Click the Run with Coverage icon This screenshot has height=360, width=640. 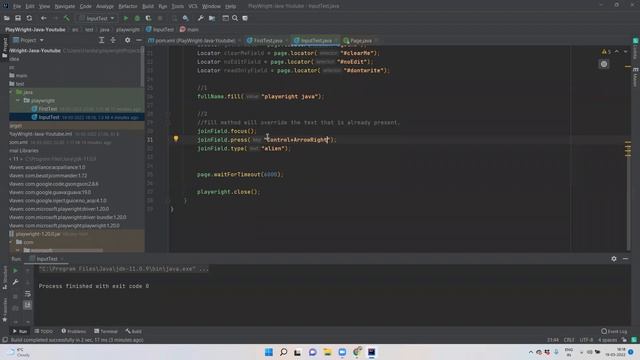(148, 18)
